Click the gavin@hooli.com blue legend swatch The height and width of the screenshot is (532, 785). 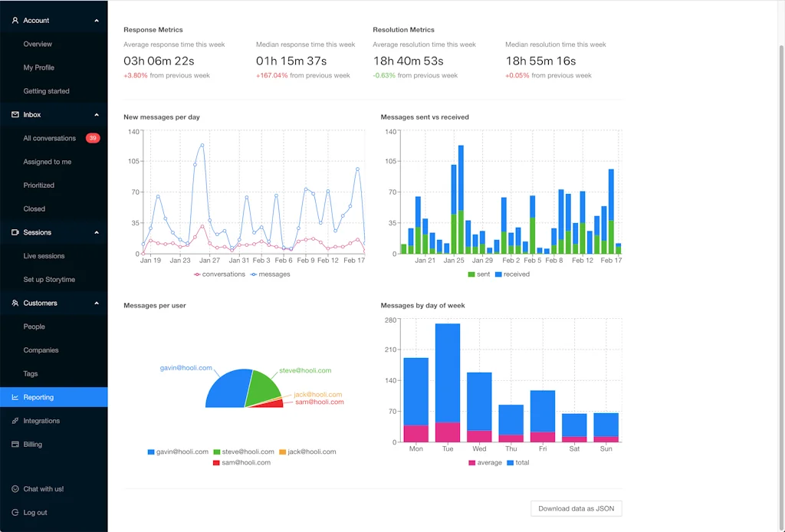tap(151, 452)
